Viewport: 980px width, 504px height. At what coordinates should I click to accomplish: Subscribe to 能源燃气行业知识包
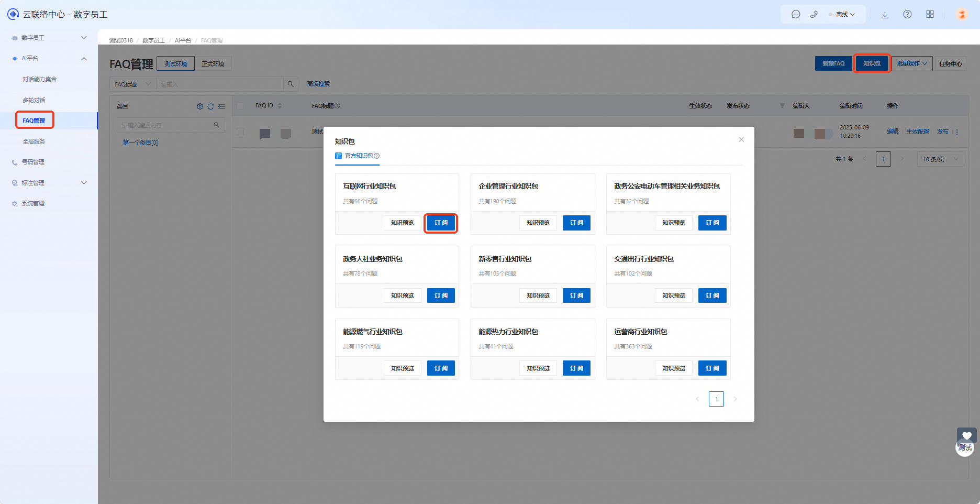[441, 368]
